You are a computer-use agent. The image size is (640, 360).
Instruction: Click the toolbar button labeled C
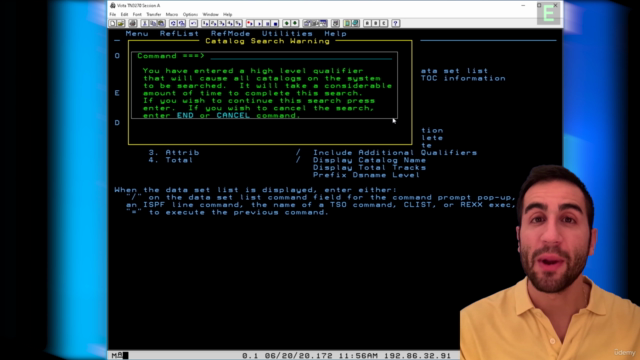(383, 23)
